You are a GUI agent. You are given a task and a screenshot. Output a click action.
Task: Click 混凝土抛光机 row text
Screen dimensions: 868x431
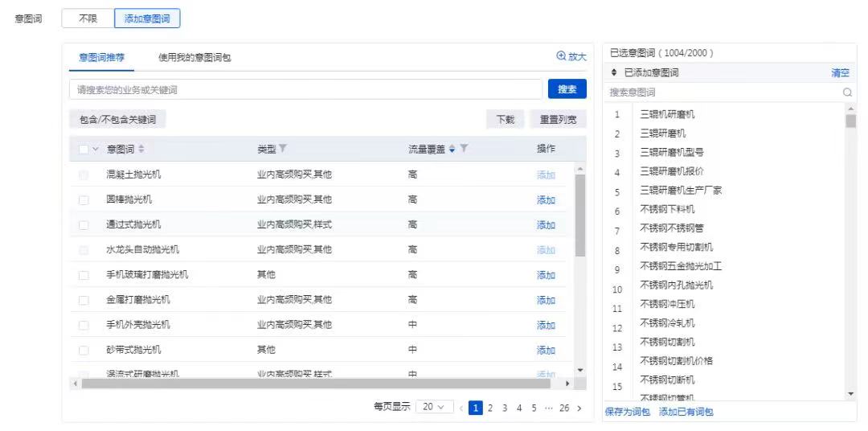[x=133, y=174]
